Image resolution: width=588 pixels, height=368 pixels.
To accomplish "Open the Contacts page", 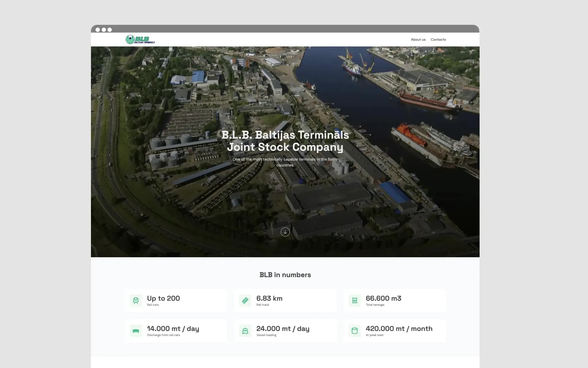I will coord(438,40).
